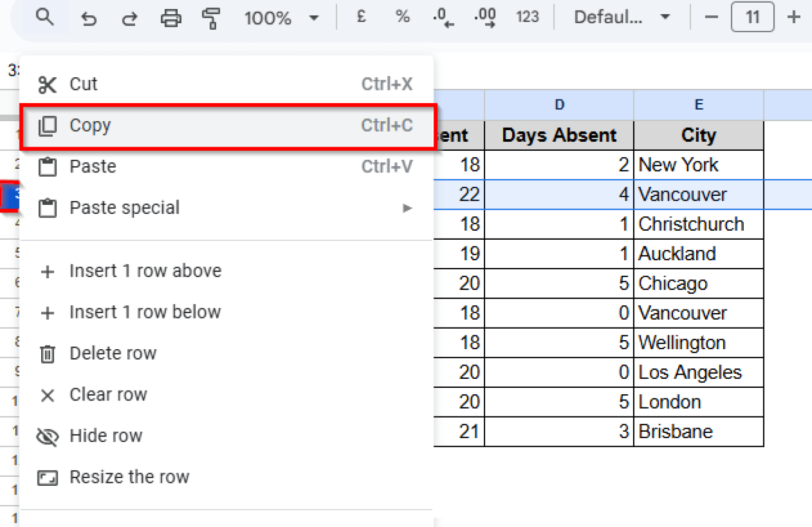
Task: Insert 1 row below the selection
Action: [145, 312]
